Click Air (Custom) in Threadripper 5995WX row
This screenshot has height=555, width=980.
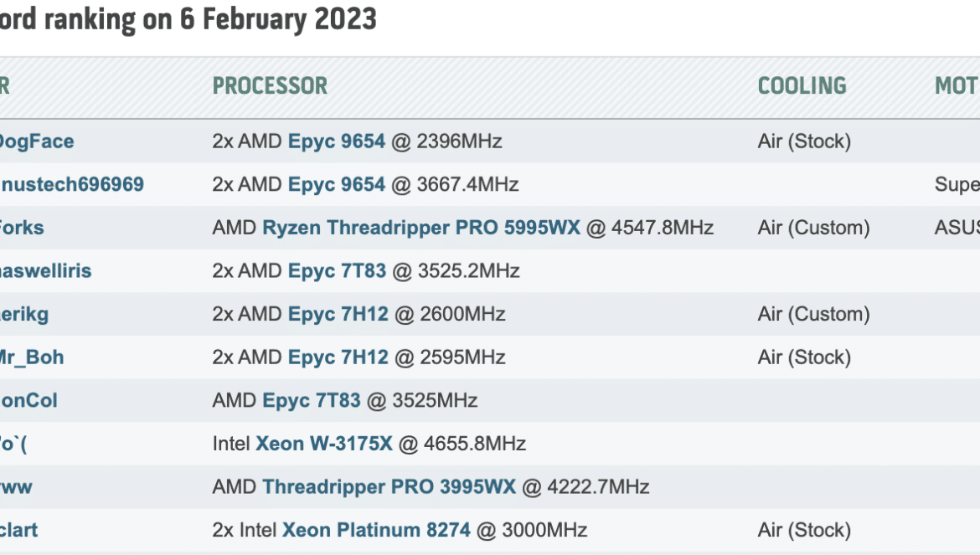(814, 228)
